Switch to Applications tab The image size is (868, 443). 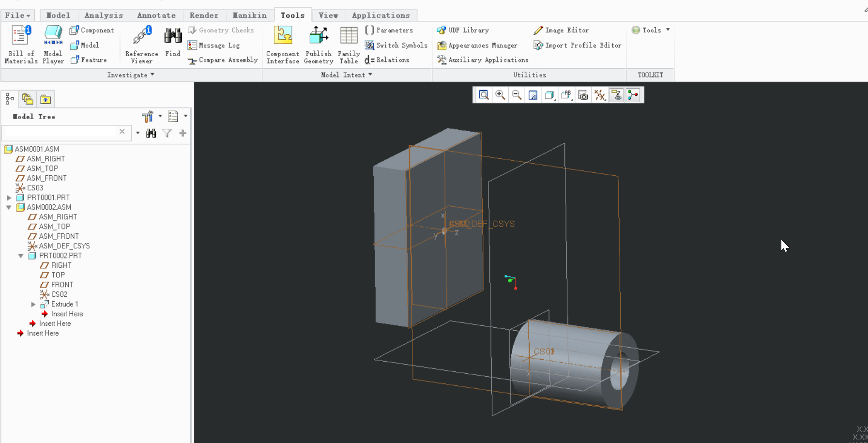[381, 15]
